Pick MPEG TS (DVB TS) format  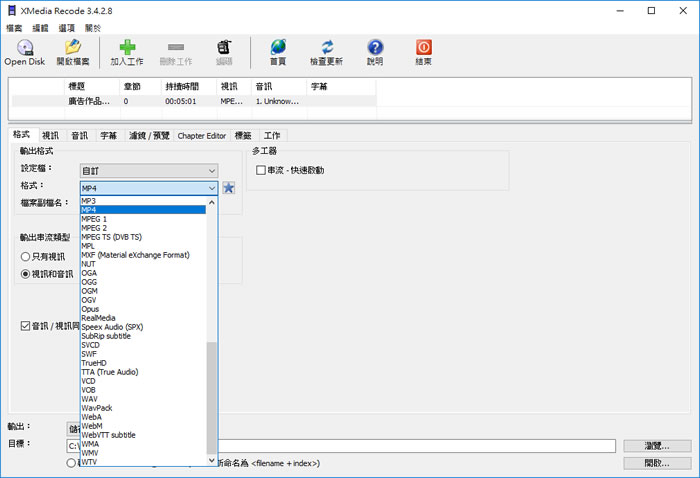(x=143, y=237)
